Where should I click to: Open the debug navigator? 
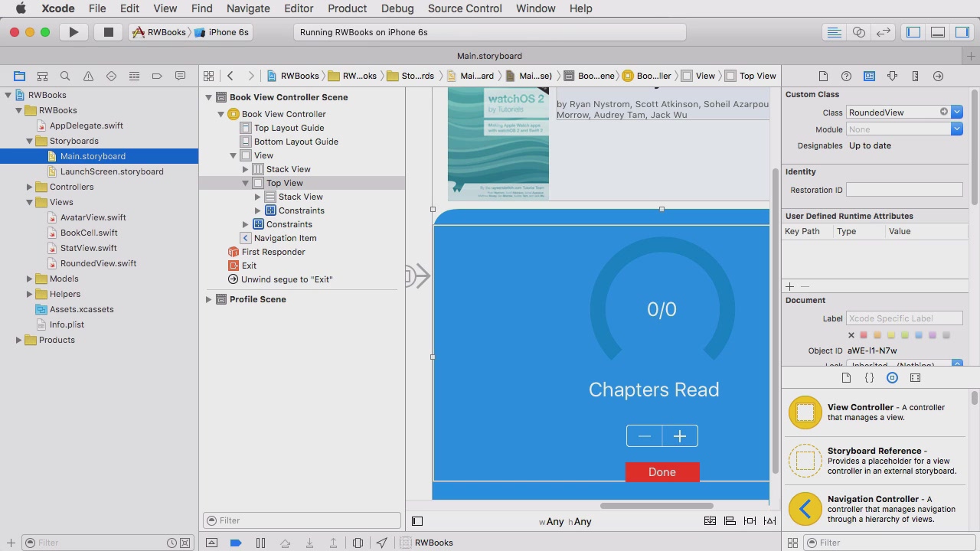click(x=134, y=76)
